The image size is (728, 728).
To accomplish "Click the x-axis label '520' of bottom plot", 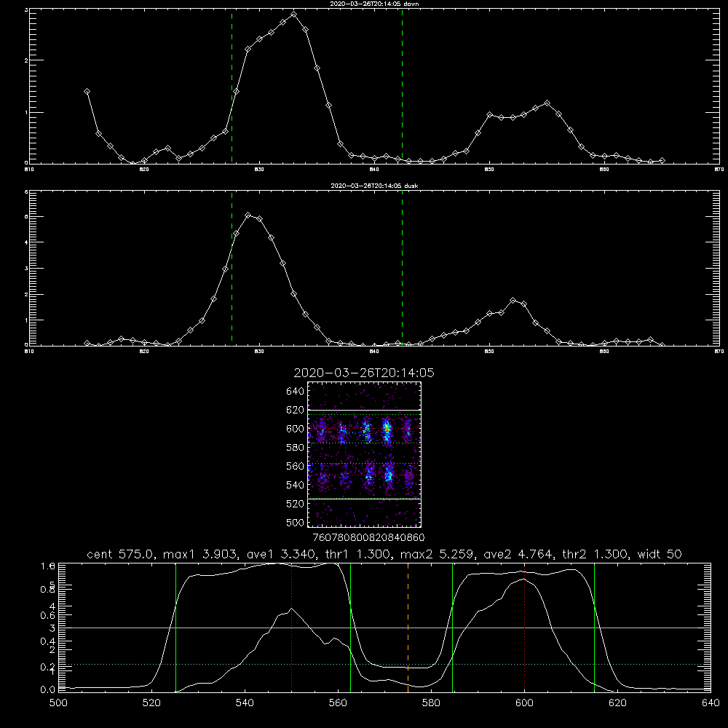I will point(152,703).
